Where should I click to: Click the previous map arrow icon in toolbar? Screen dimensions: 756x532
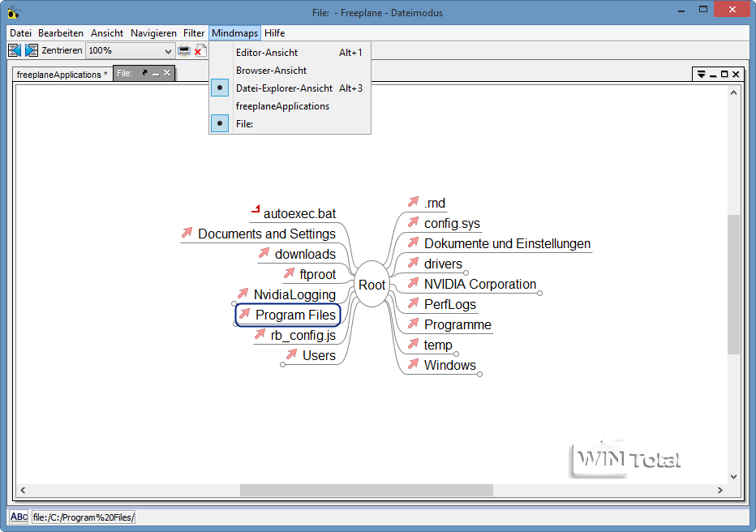[x=15, y=50]
